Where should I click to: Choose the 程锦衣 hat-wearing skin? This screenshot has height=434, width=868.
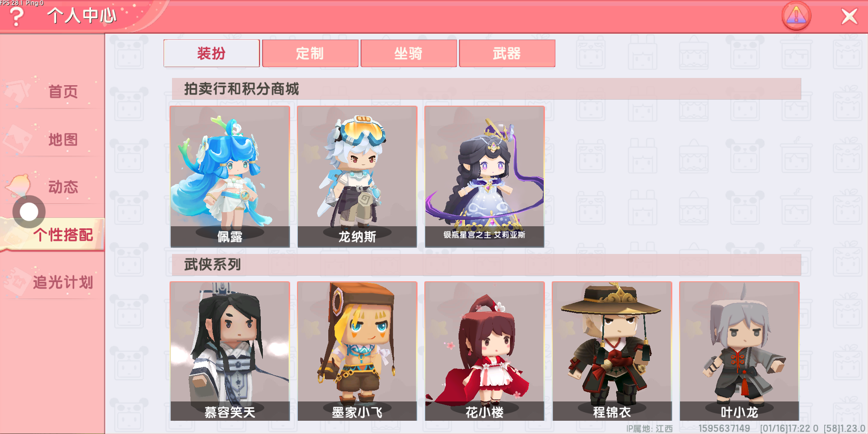click(x=612, y=351)
